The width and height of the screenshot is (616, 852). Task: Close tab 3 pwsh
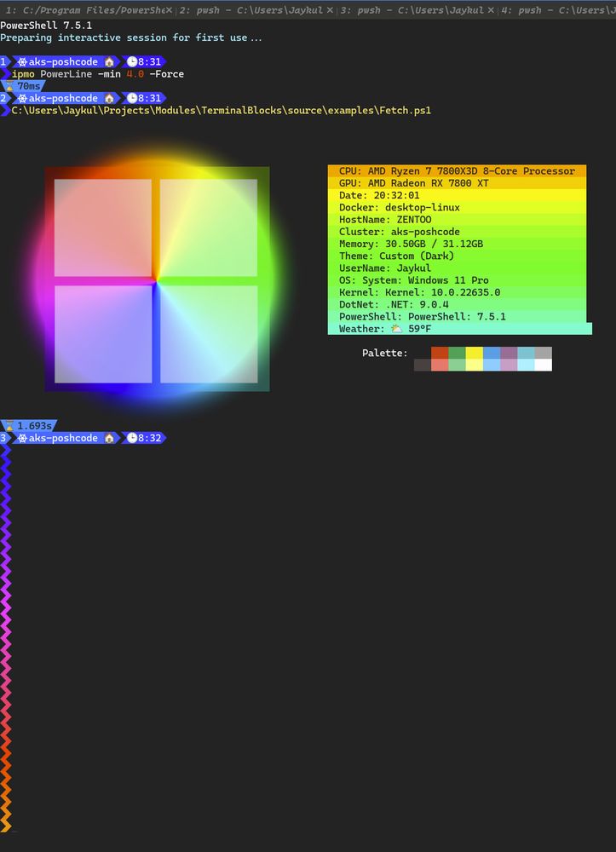pos(491,9)
